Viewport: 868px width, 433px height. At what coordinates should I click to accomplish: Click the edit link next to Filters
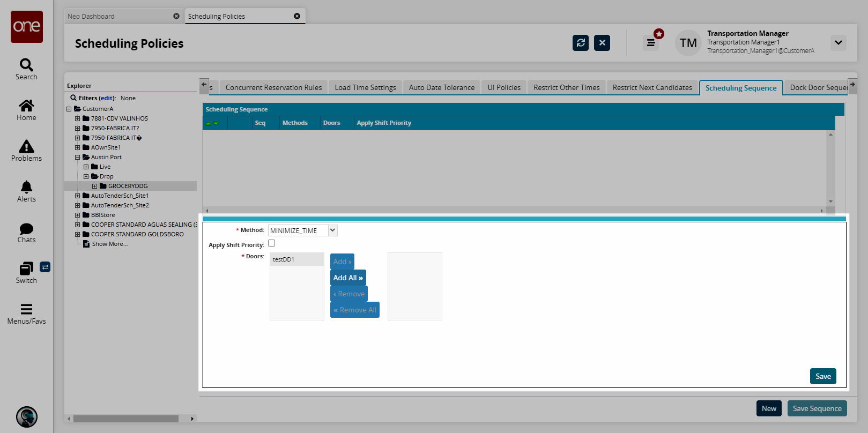107,98
